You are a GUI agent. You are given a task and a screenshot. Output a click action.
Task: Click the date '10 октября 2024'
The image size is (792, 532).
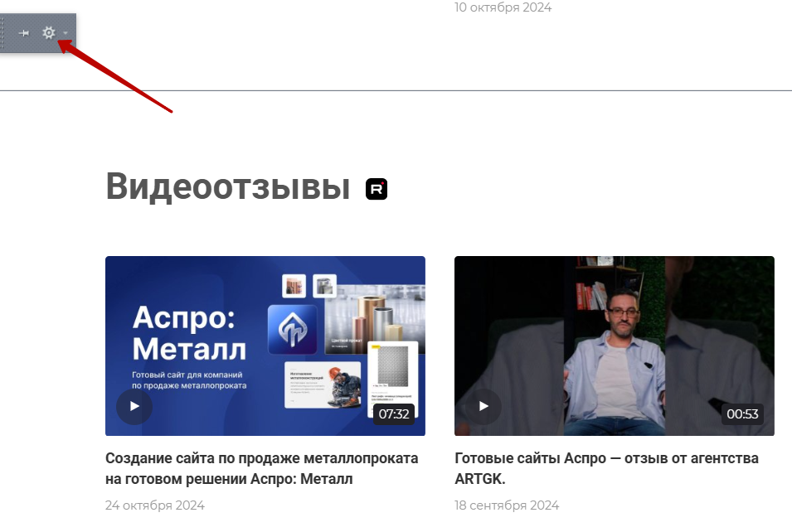[x=503, y=7]
